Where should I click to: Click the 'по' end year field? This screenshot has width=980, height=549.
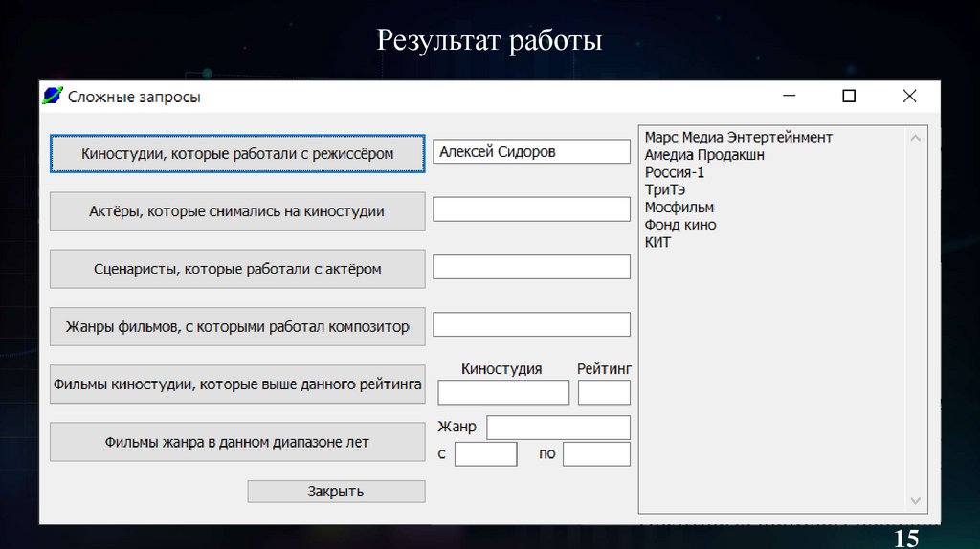tap(596, 454)
